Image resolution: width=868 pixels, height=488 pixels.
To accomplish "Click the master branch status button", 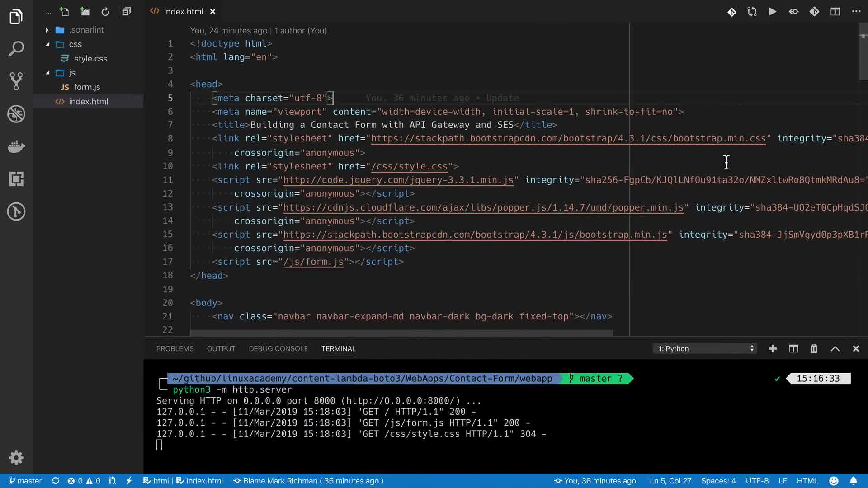I will (26, 481).
